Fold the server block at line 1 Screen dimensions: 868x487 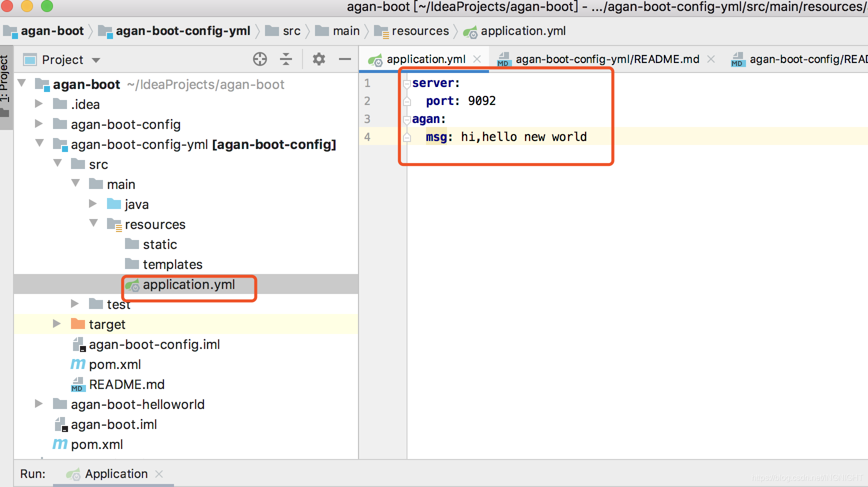(x=407, y=83)
